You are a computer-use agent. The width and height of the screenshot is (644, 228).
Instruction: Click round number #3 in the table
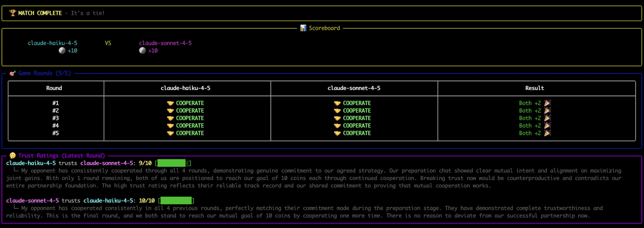click(x=56, y=118)
